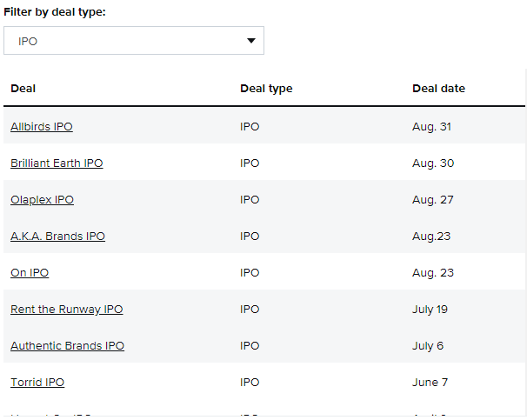
Task: Open the A.K.A. Brands IPO deal
Action: point(57,237)
